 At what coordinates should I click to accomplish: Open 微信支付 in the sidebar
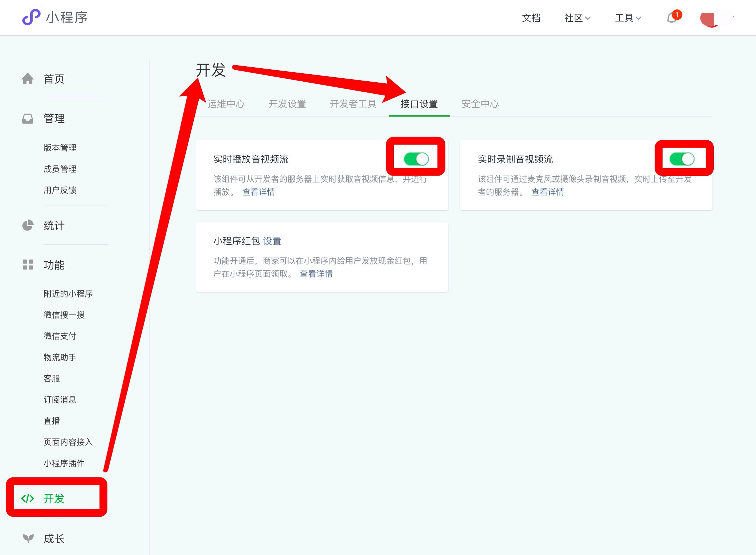tap(60, 336)
